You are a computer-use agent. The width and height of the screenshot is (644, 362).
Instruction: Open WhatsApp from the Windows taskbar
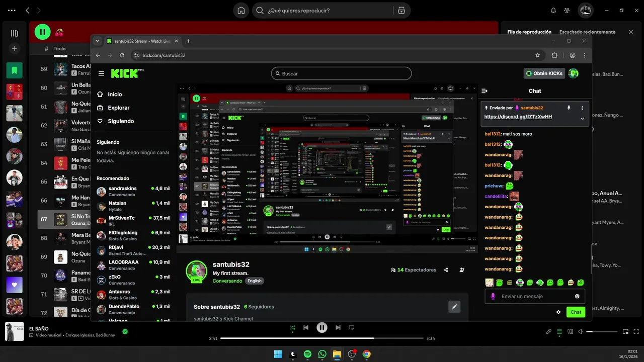coord(322,354)
